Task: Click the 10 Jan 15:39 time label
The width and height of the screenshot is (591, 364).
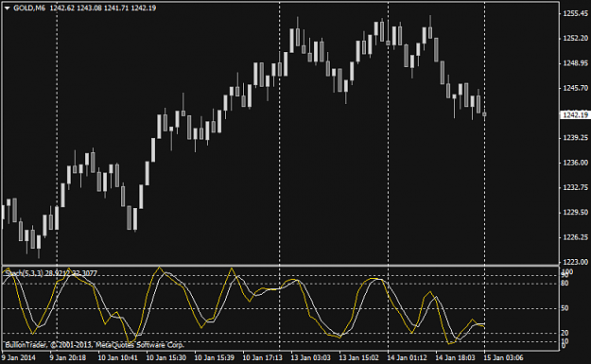Action: click(x=214, y=357)
